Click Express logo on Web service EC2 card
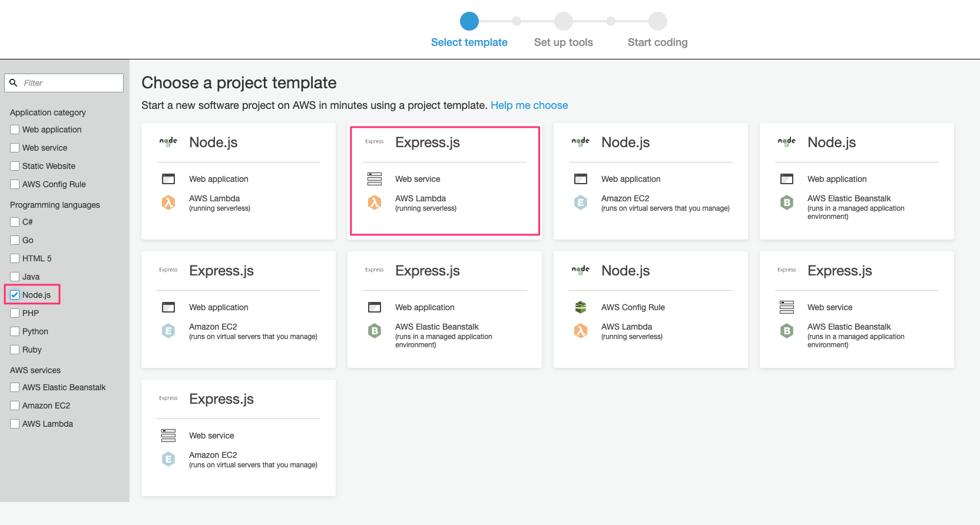This screenshot has height=525, width=980. click(x=168, y=398)
